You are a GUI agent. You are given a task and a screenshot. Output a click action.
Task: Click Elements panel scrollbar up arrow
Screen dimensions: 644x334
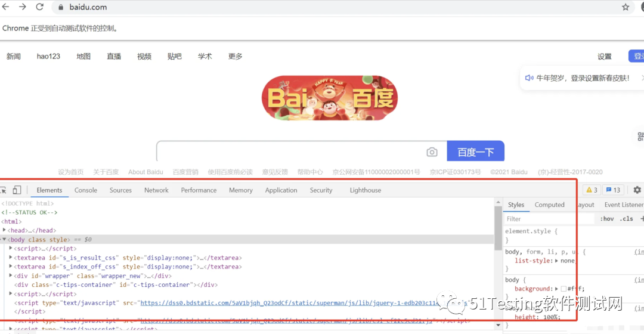point(498,202)
